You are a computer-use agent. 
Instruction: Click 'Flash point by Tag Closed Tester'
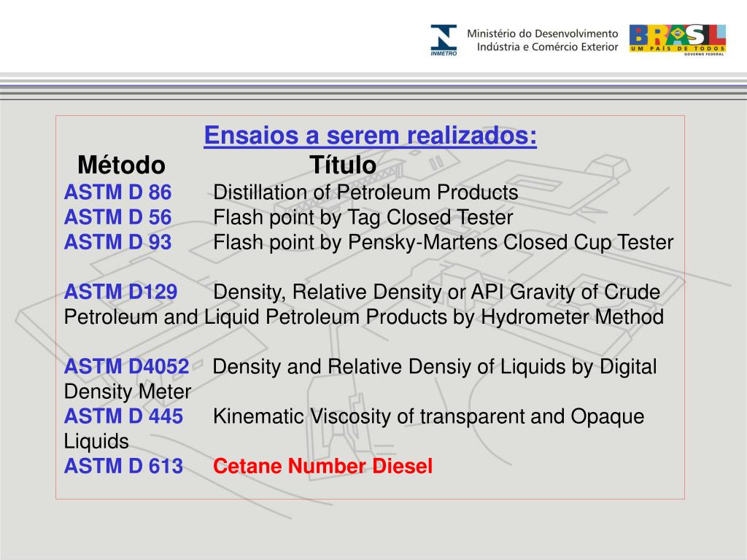click(x=363, y=217)
